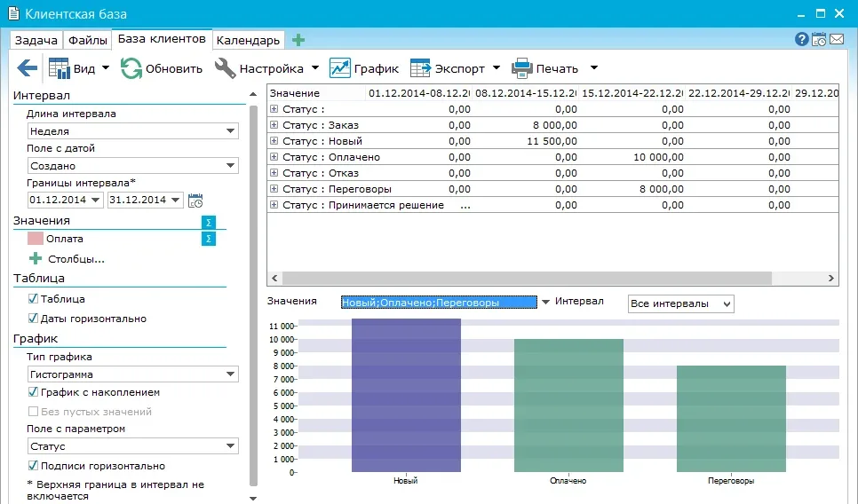The height and width of the screenshot is (504, 858).
Task: Open Поле с параметром dropdown Статус
Action: click(133, 446)
